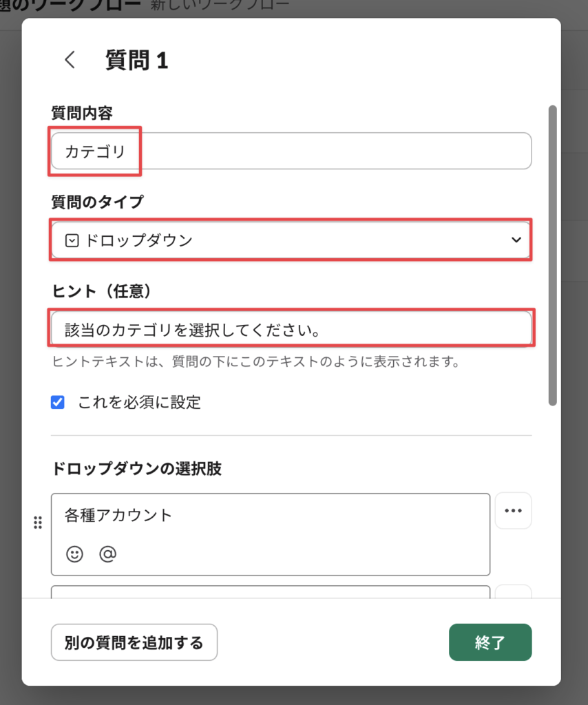Expand the 質問のタイプ chevron arrow
This screenshot has height=705, width=588.
[x=516, y=240]
